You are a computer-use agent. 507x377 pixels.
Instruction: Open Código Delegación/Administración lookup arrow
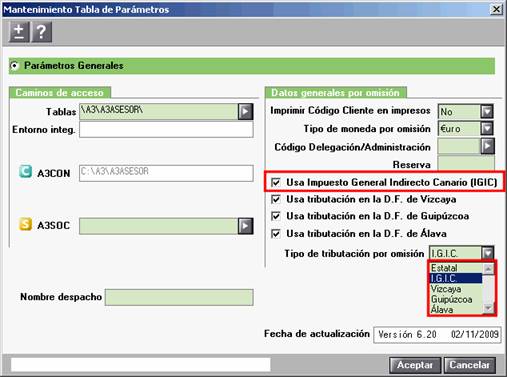488,146
